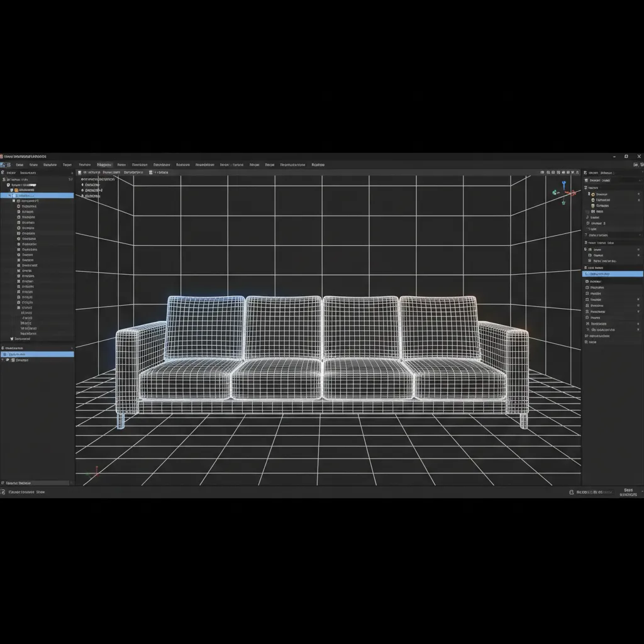The image size is (644, 644).
Task: Select the highlighted entry in the properties panel list
Action: [x=613, y=274]
